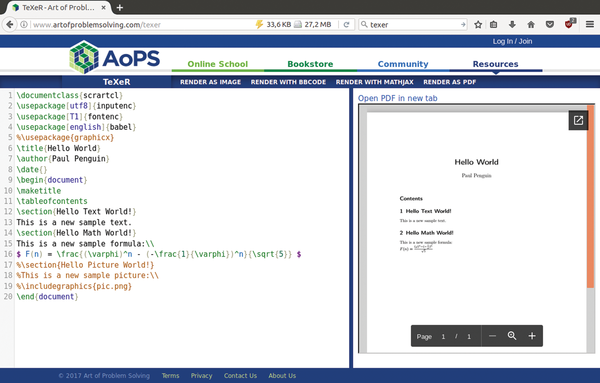Open the Resources menu

tap(496, 64)
